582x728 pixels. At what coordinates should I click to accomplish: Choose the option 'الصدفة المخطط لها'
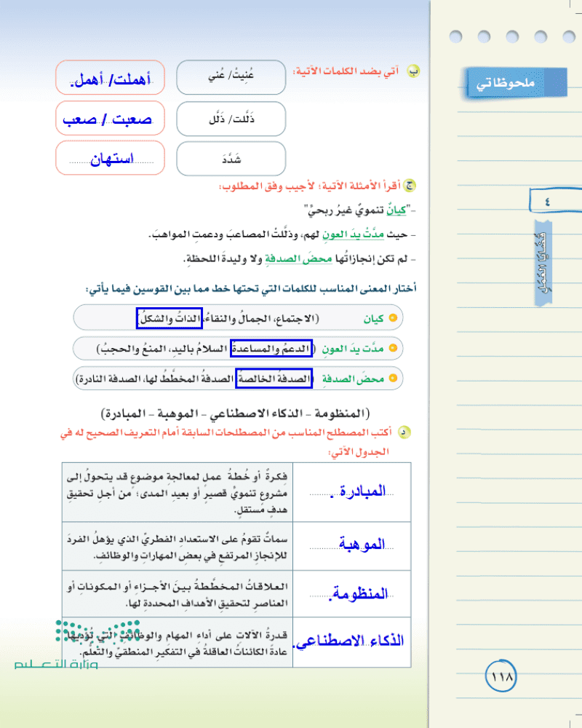tap(191, 379)
